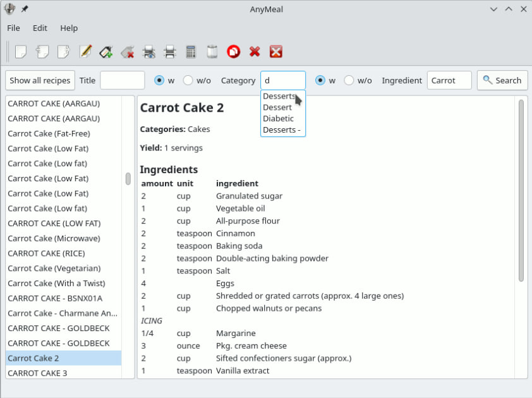Select the 'w/o' radio for Title

[x=188, y=80]
